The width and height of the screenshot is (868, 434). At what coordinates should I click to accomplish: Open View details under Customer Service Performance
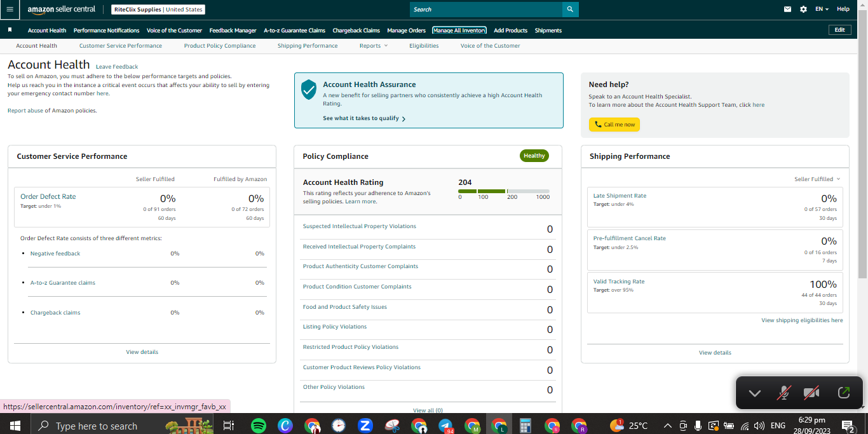click(x=142, y=352)
